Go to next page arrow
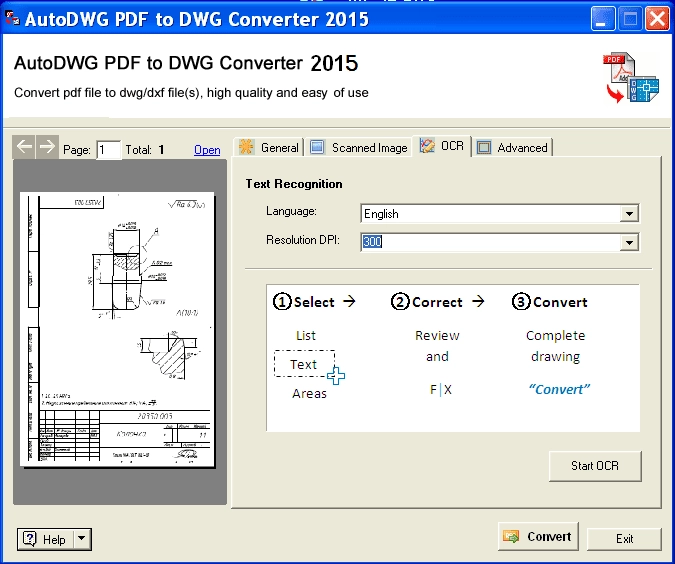This screenshot has height=564, width=675. pyautogui.click(x=47, y=147)
